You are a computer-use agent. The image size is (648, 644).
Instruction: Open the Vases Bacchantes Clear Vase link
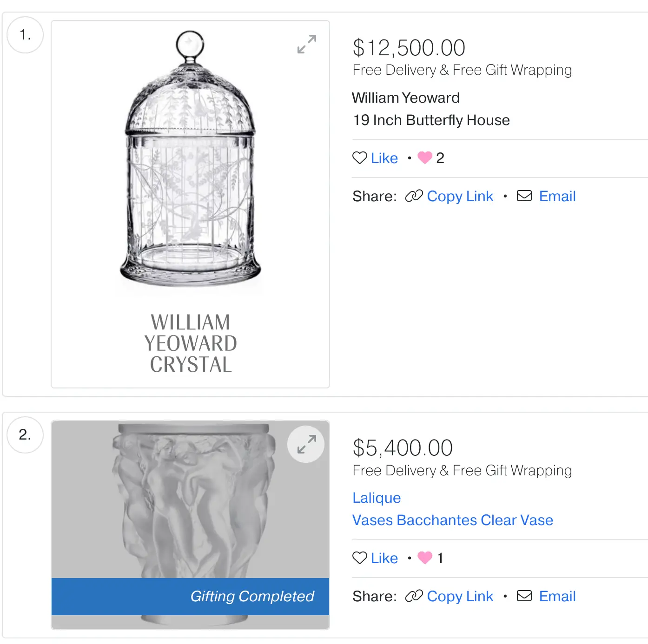tap(452, 520)
